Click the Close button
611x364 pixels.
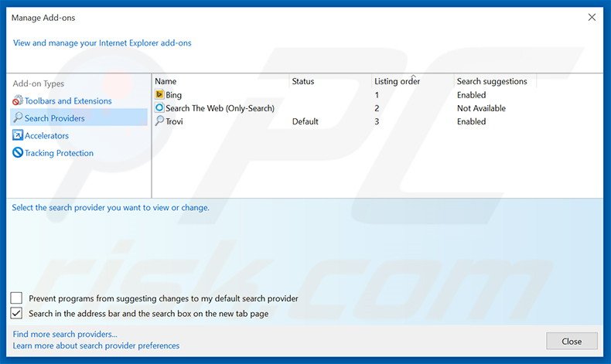point(572,341)
